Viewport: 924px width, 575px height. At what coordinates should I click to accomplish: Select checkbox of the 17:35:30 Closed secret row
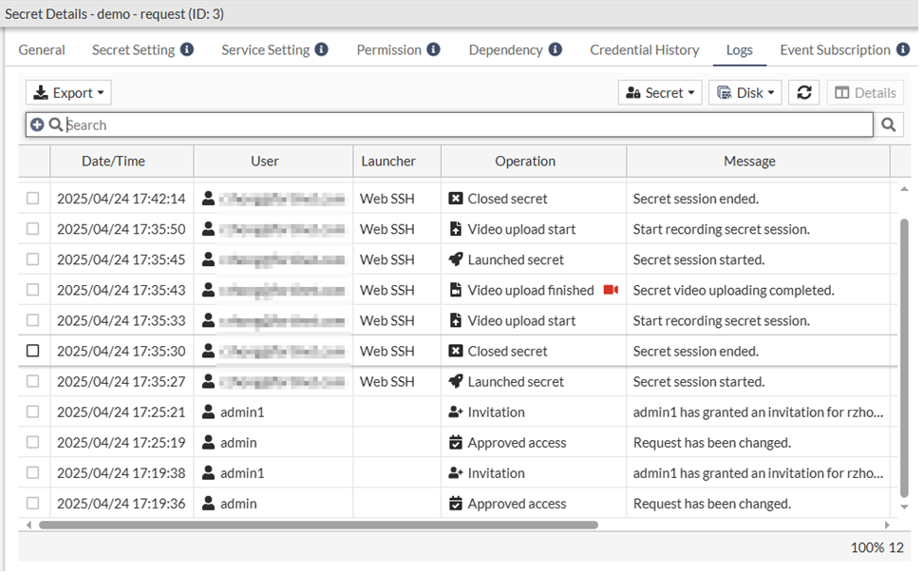(33, 351)
